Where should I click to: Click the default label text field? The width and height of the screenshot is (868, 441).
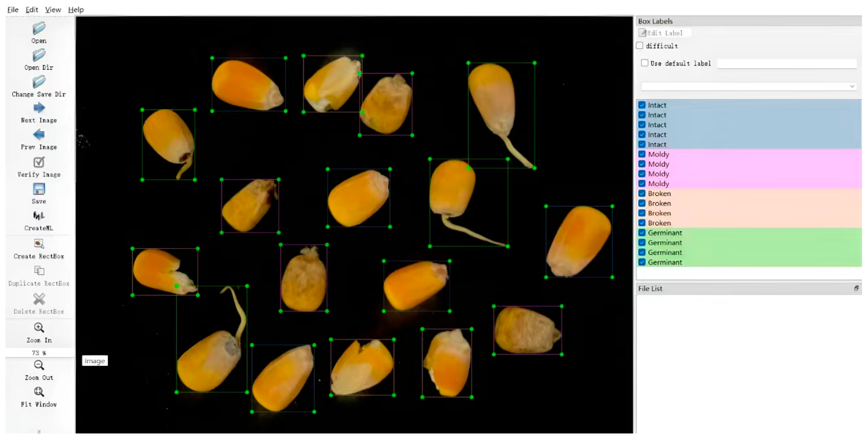click(x=786, y=63)
